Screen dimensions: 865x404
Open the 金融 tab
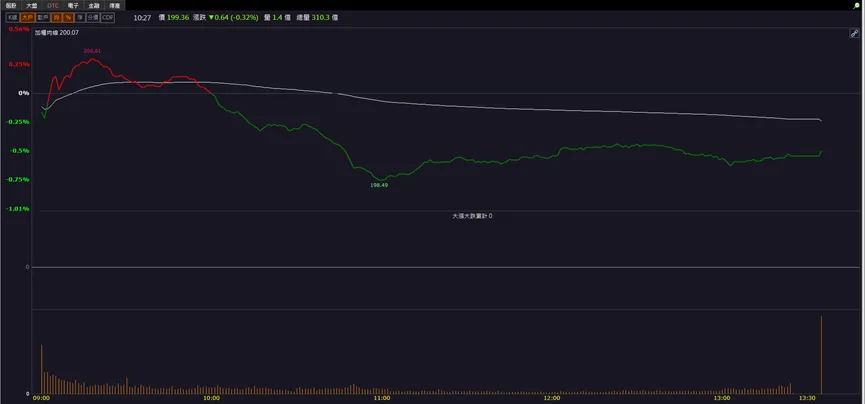click(x=94, y=6)
